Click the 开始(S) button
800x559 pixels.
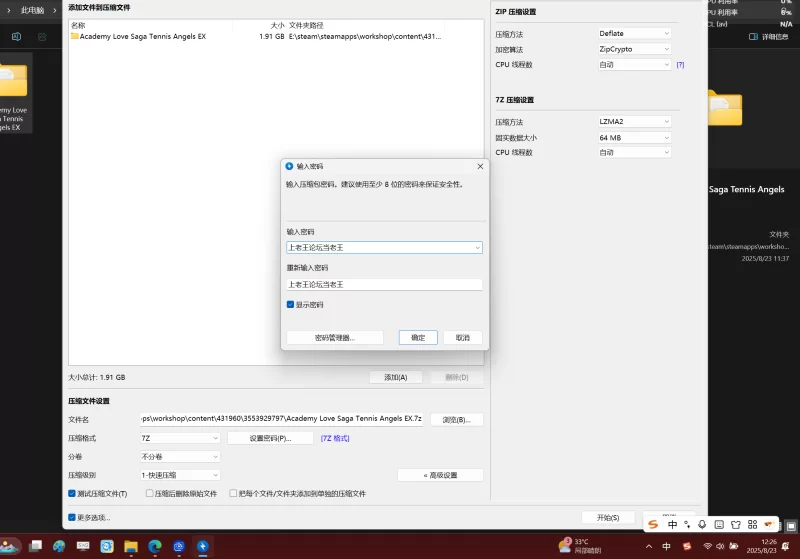(608, 518)
